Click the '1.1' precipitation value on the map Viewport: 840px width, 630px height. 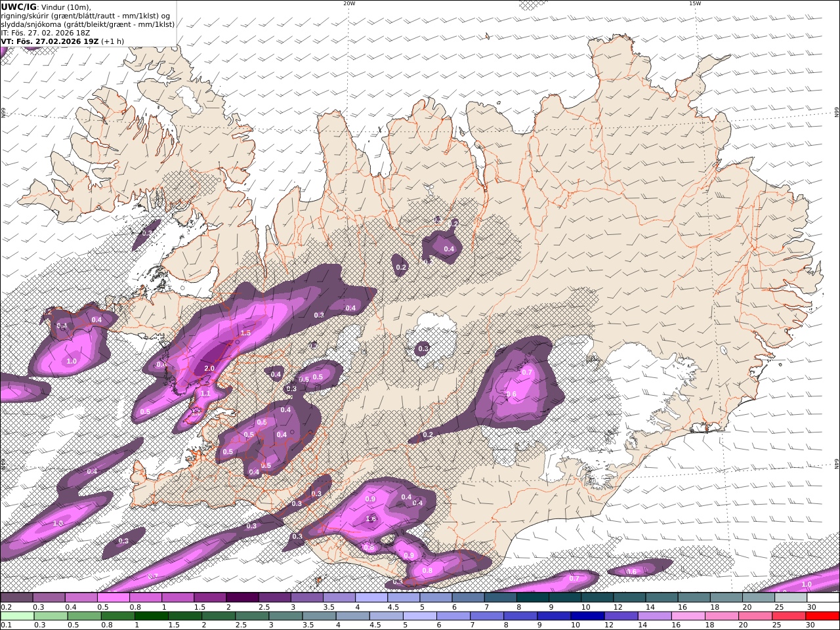[205, 394]
